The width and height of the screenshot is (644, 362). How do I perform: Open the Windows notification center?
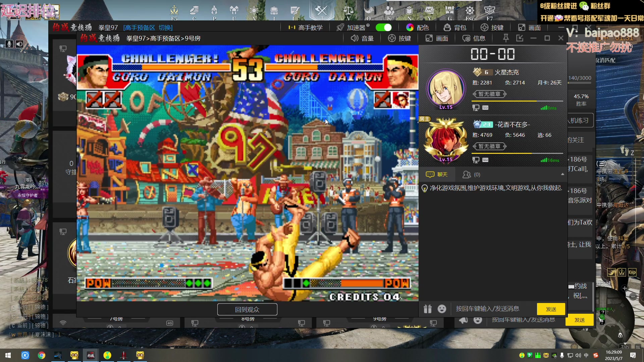[633, 355]
